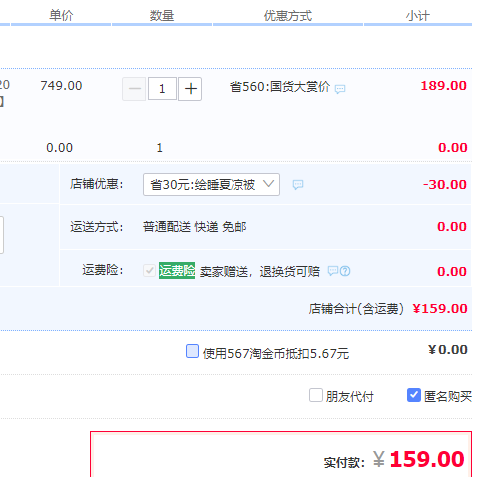Click the 小计 column header

(418, 16)
